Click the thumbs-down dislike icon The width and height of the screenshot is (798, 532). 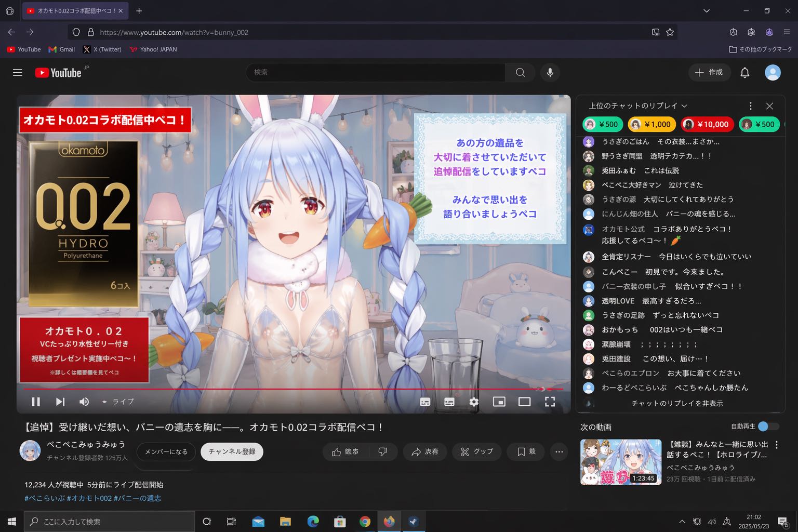pos(383,452)
